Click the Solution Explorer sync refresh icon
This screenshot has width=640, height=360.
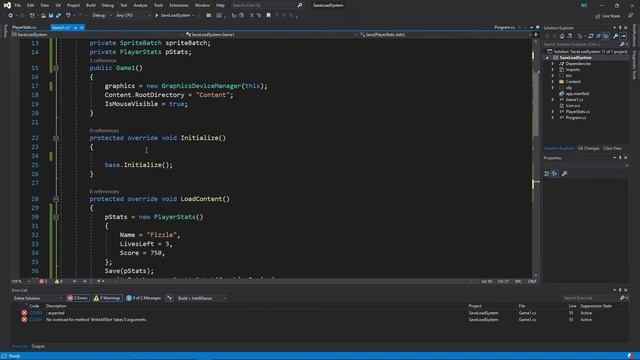(590, 36)
